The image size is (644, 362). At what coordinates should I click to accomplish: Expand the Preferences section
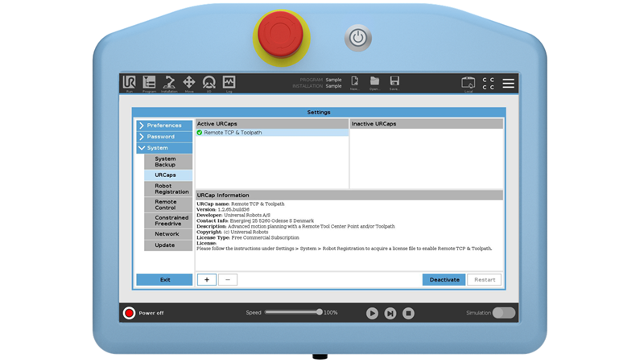point(164,125)
